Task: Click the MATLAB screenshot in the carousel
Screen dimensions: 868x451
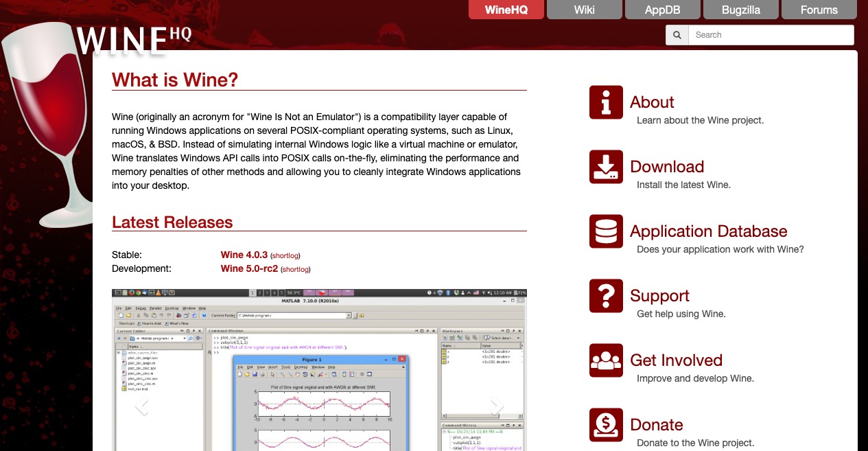Action: tap(320, 370)
